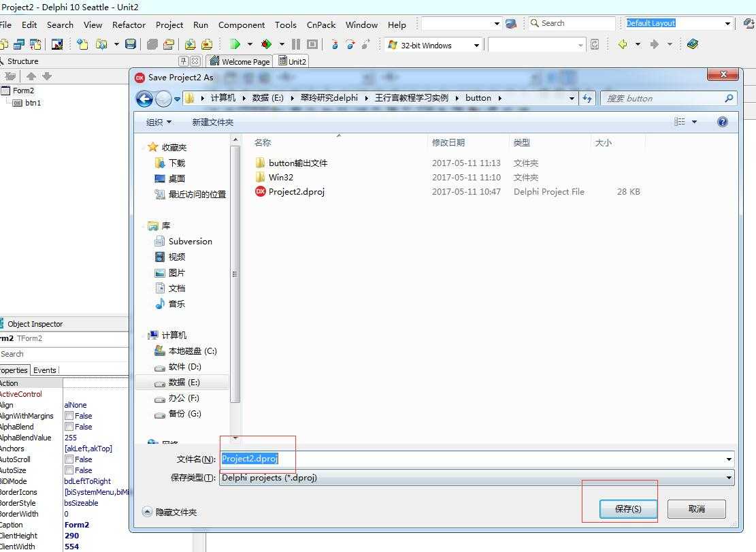Open the 32-bit Windows platform dropdown
Screen dimensions: 756x552
click(476, 46)
